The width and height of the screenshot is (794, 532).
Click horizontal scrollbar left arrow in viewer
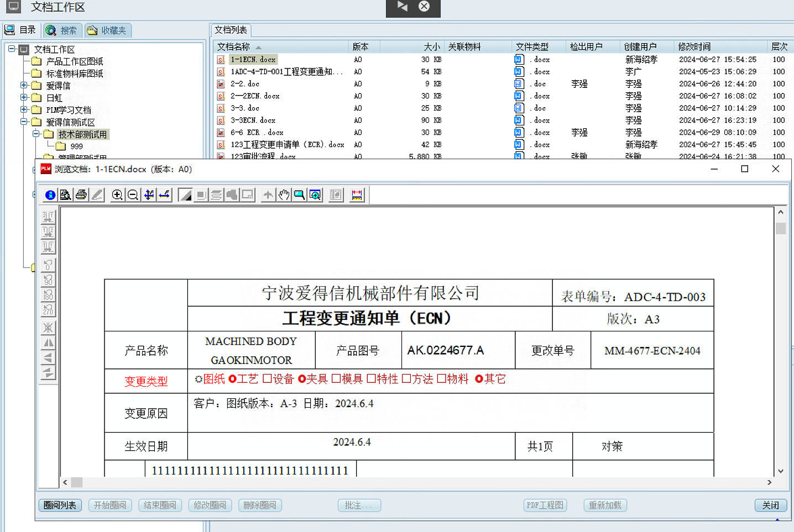tap(65, 482)
